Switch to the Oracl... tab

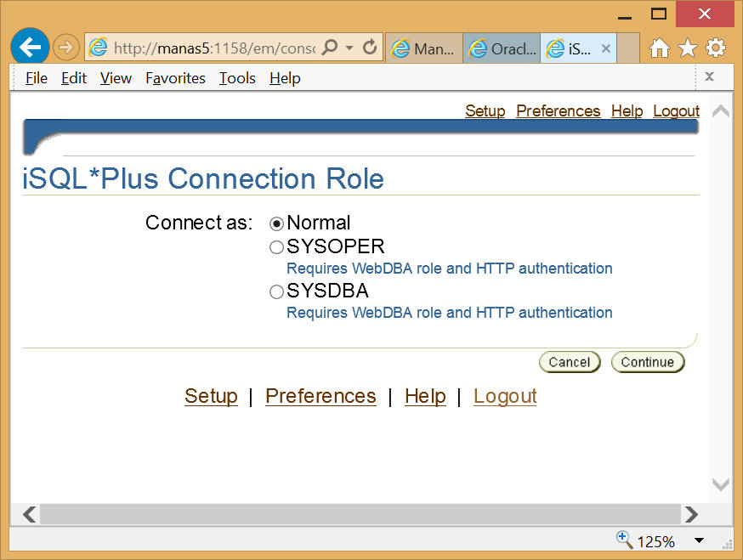coord(502,48)
